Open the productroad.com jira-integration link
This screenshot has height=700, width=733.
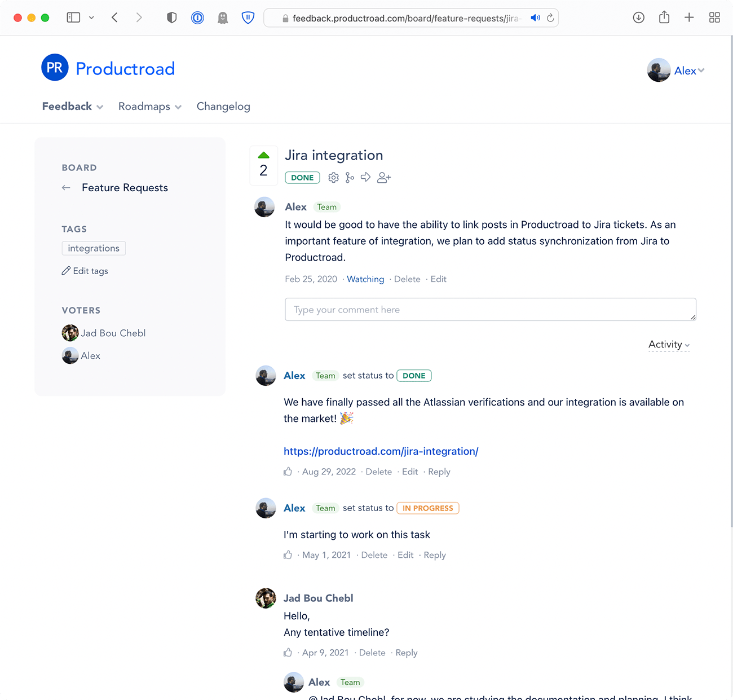[381, 451]
